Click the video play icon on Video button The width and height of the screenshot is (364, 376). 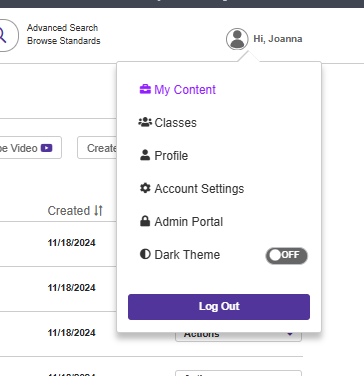46,148
